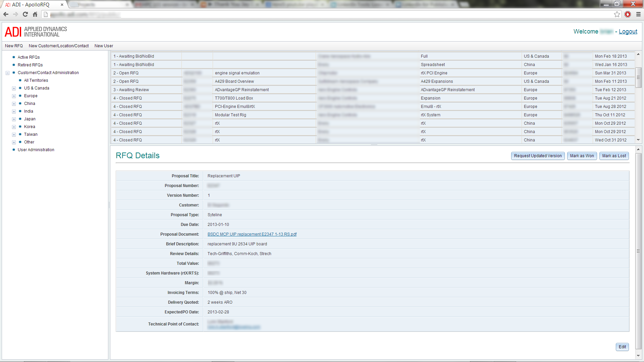
Task: Select Customer/Contact Administration node
Action: pyautogui.click(x=48, y=73)
